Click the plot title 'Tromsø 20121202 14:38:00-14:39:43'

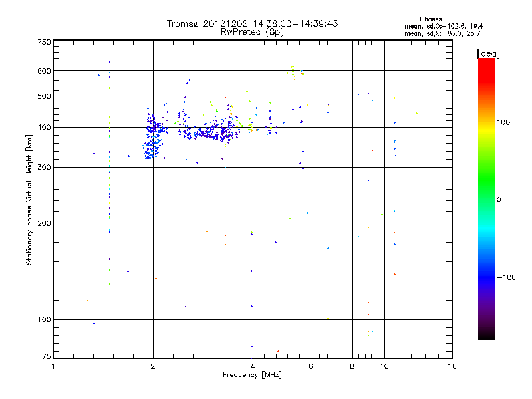point(252,23)
